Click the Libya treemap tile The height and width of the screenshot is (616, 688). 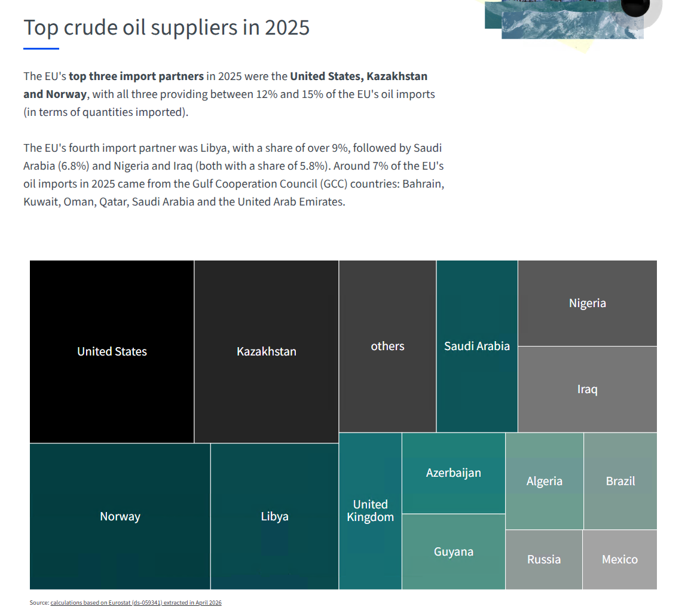point(275,516)
